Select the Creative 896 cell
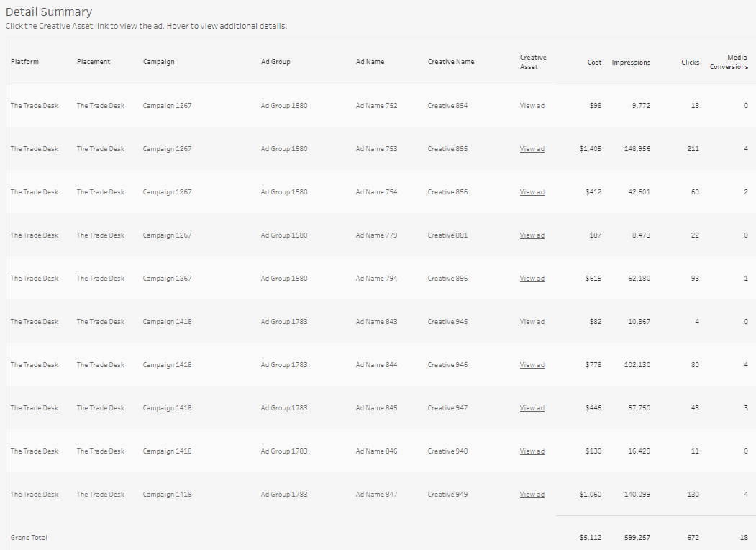Image resolution: width=756 pixels, height=550 pixels. (x=447, y=279)
